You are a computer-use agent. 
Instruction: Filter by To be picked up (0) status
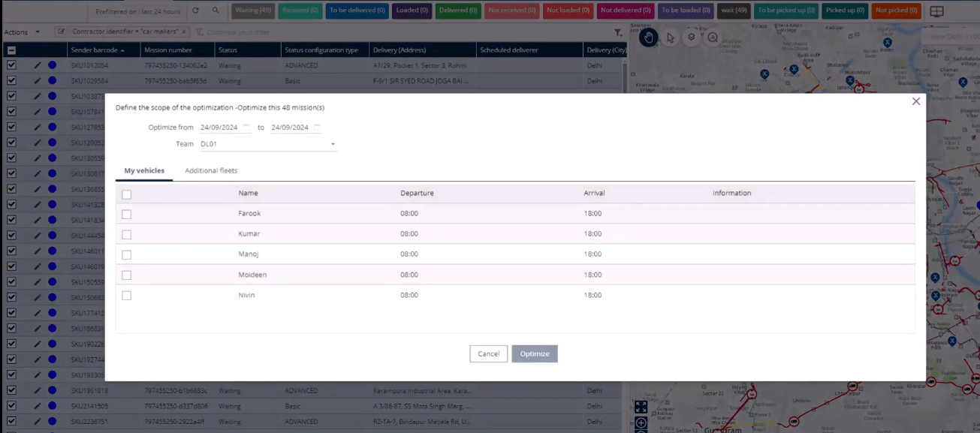[786, 11]
